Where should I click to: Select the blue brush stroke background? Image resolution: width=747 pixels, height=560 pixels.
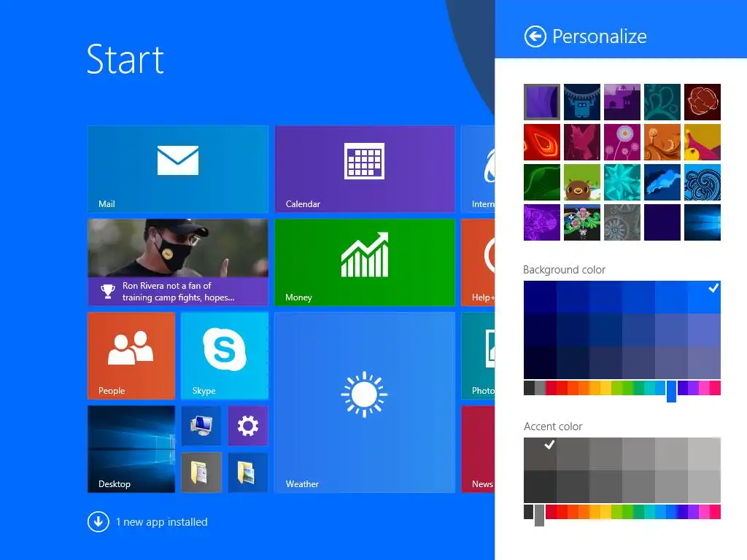662,182
